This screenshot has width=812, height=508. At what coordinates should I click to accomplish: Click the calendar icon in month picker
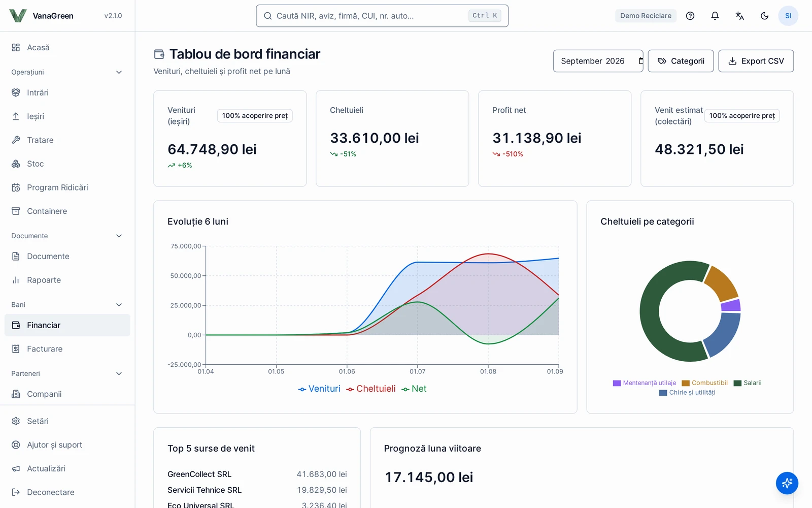pyautogui.click(x=640, y=61)
